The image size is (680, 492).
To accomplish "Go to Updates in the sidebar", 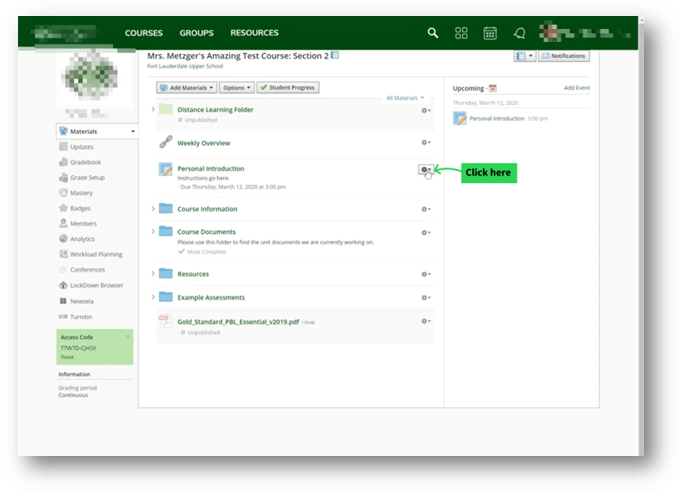I will click(82, 147).
